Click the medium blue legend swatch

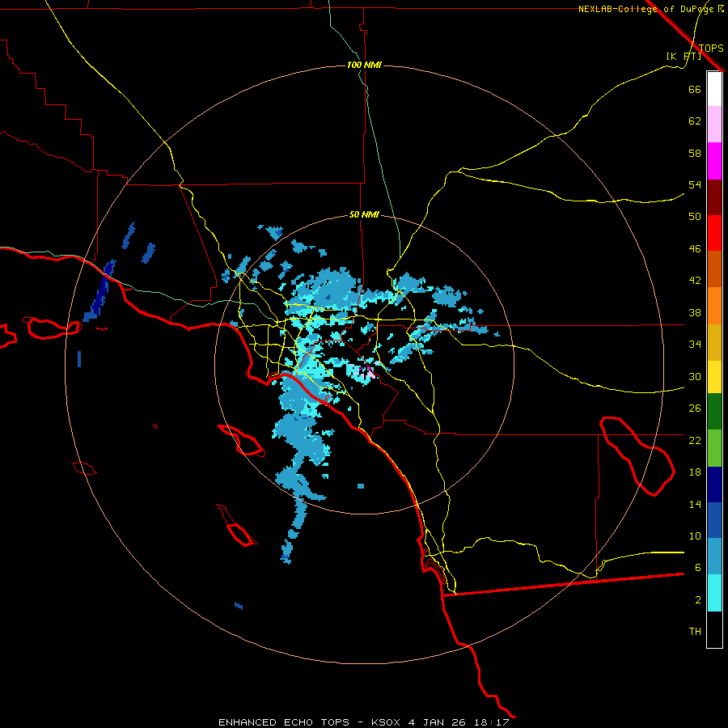tap(714, 520)
